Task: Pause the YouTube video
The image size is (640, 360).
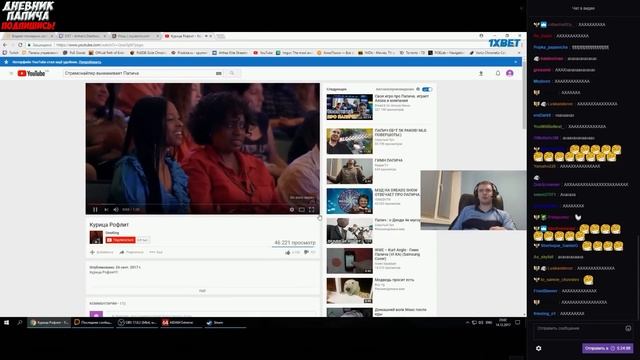Action: (95, 209)
